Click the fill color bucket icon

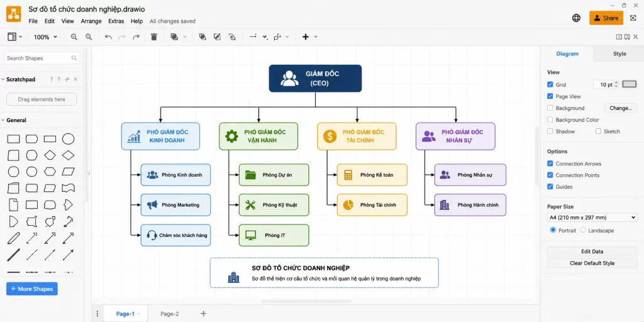coord(203,37)
